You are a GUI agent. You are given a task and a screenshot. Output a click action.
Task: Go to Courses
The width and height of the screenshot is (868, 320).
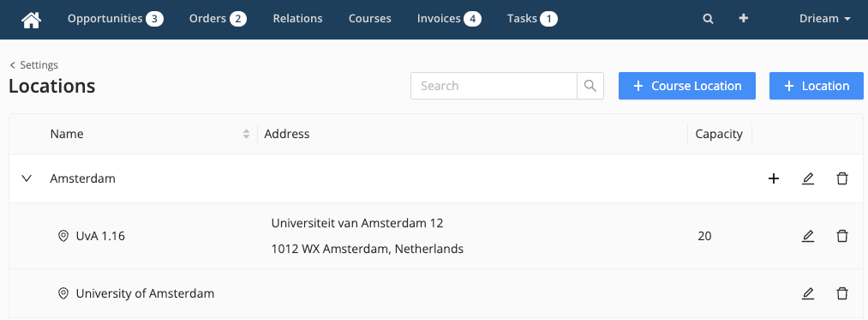(x=370, y=19)
